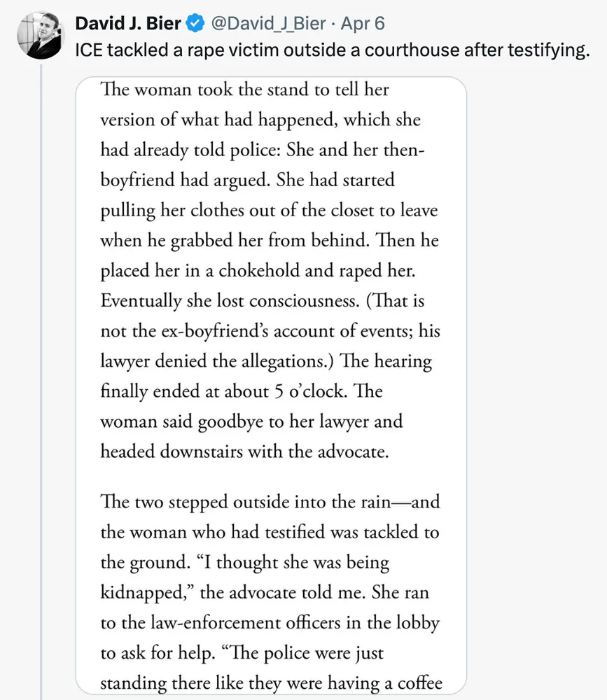This screenshot has height=700, width=607.
Task: Click the tweet text about ICE
Action: (x=329, y=50)
